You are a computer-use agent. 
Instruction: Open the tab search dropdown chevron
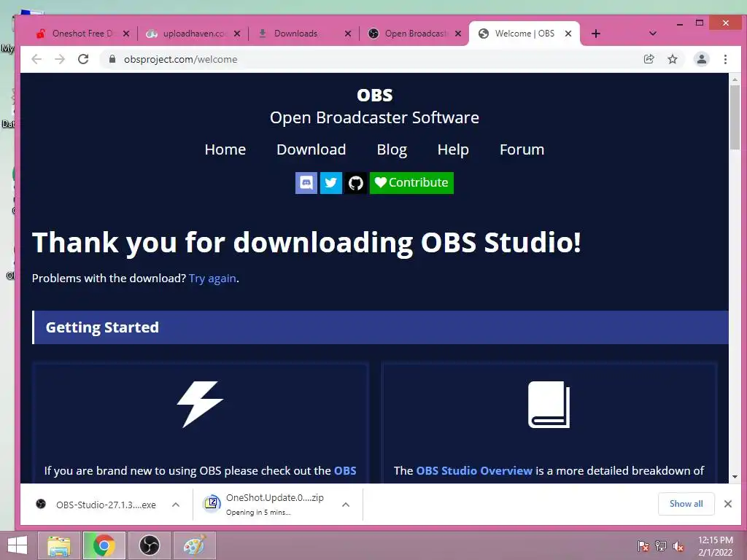click(x=653, y=34)
